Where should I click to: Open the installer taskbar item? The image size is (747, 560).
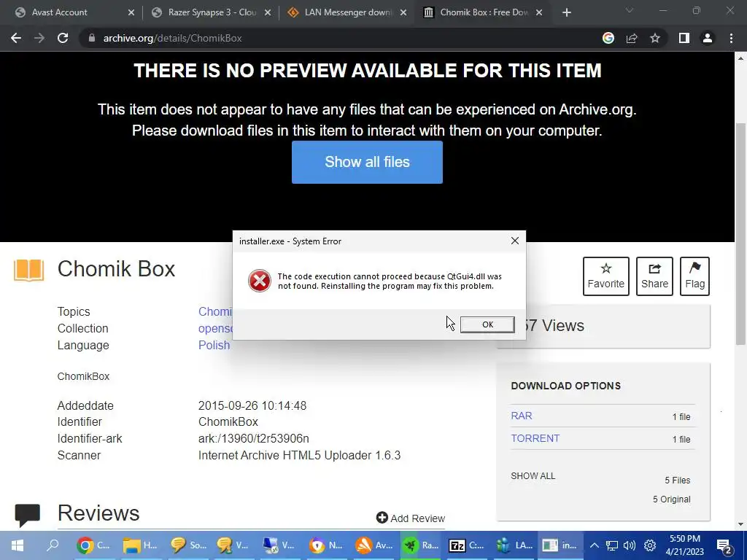click(x=560, y=545)
